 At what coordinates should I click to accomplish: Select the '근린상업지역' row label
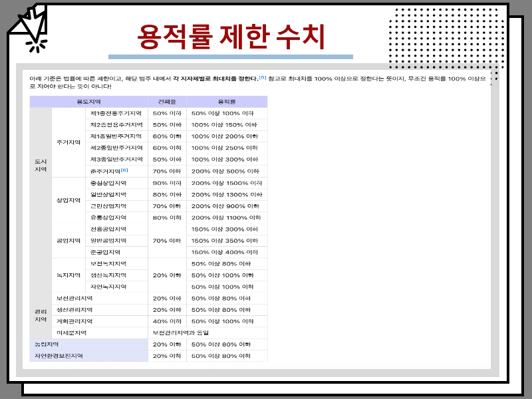coord(108,206)
